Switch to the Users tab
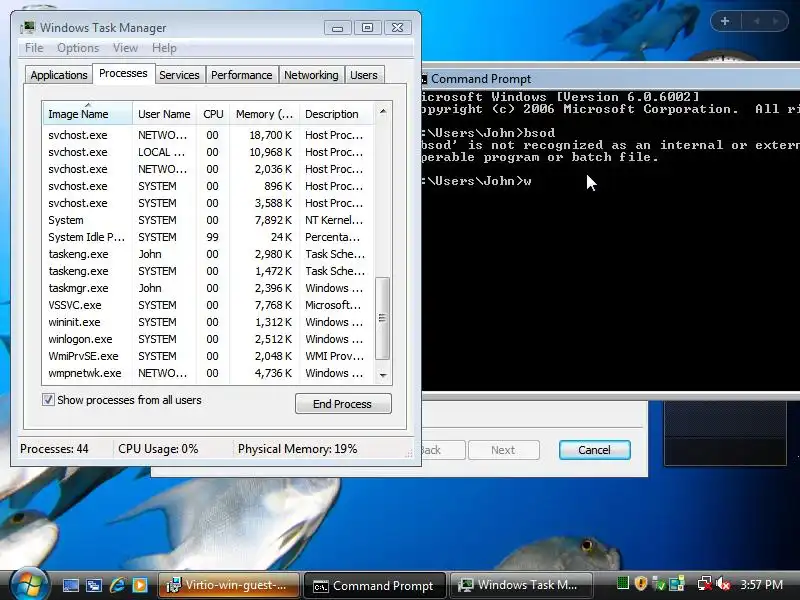 pyautogui.click(x=364, y=75)
